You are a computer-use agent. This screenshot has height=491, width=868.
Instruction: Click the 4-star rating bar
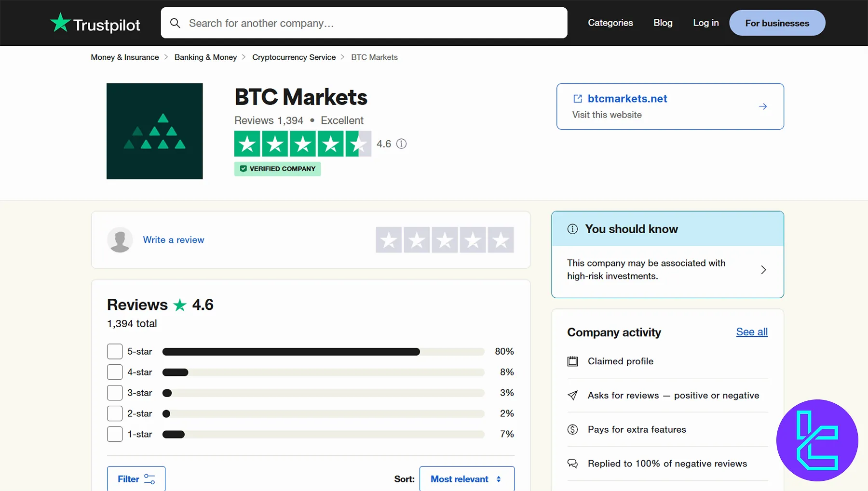click(323, 372)
